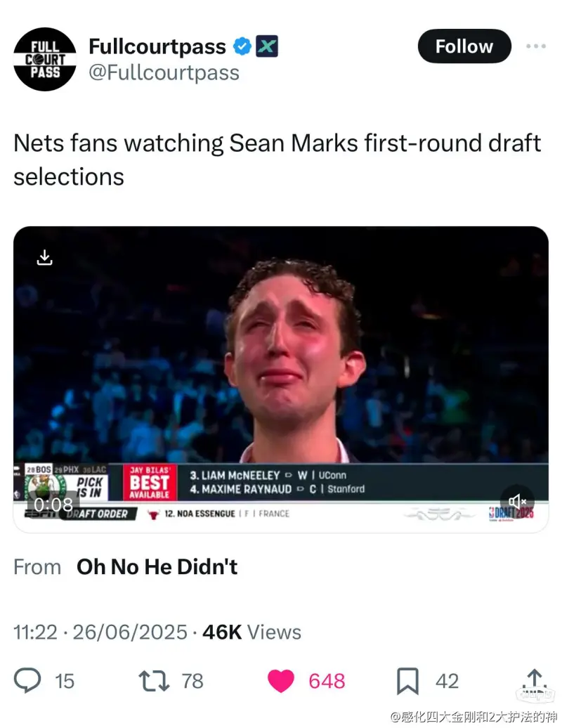View the 46K Views analytics

pyautogui.click(x=251, y=632)
